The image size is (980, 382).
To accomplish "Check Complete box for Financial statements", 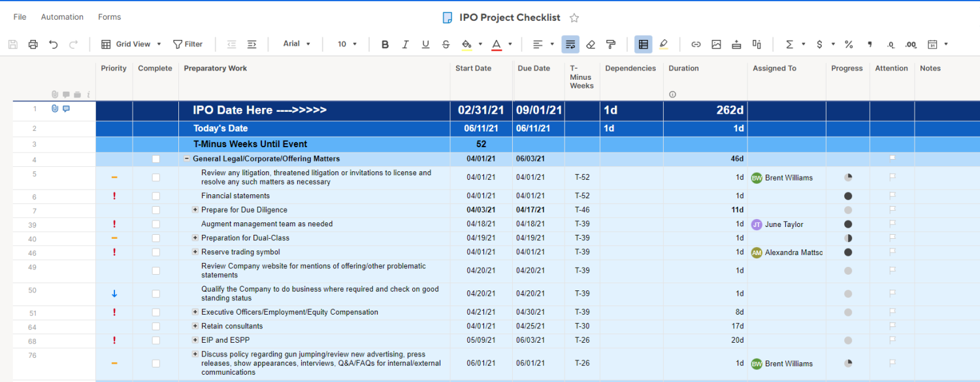I will pyautogui.click(x=155, y=196).
